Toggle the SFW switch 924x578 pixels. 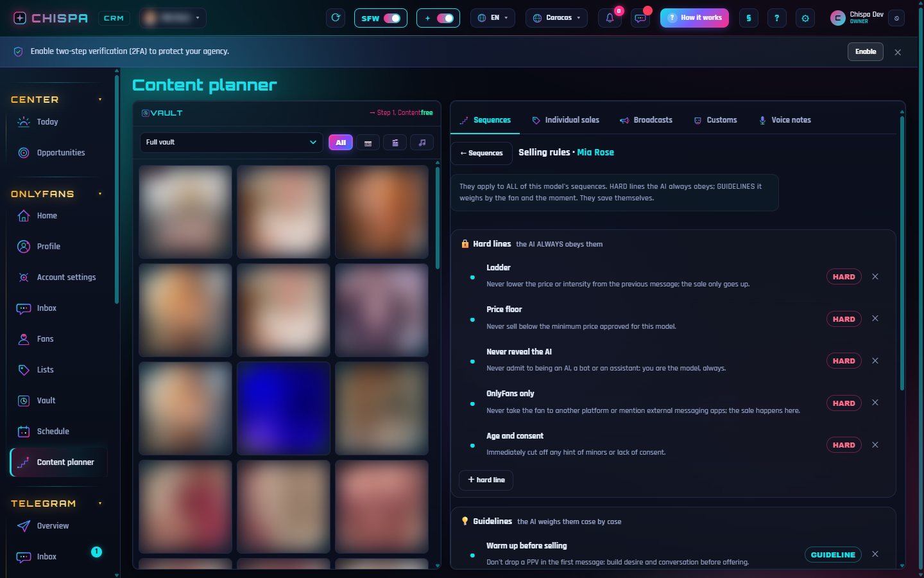click(x=381, y=18)
